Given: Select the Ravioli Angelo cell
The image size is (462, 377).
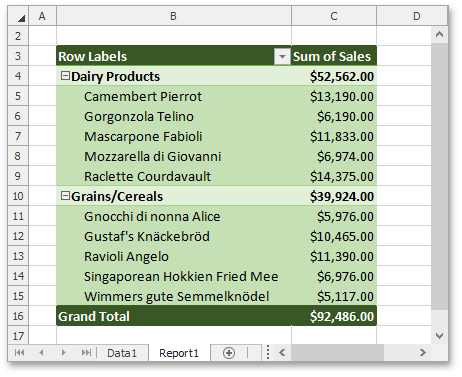Looking at the screenshot, I should pos(174,256).
